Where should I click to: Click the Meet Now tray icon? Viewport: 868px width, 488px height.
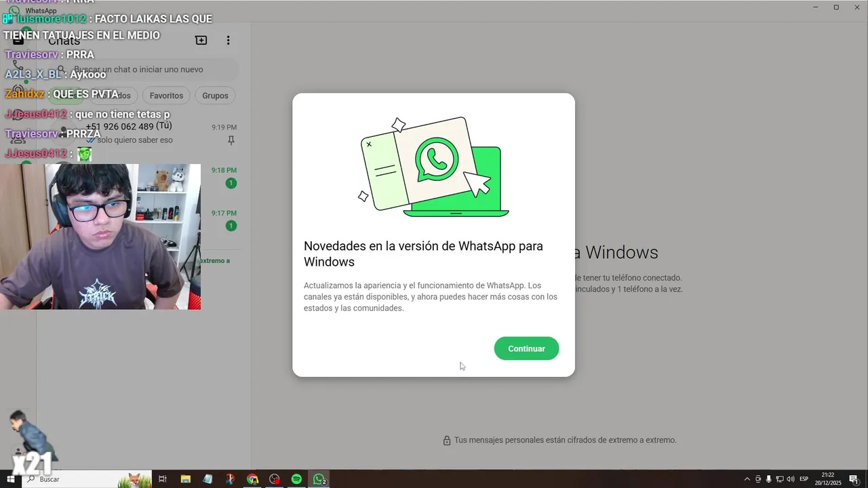tap(758, 479)
